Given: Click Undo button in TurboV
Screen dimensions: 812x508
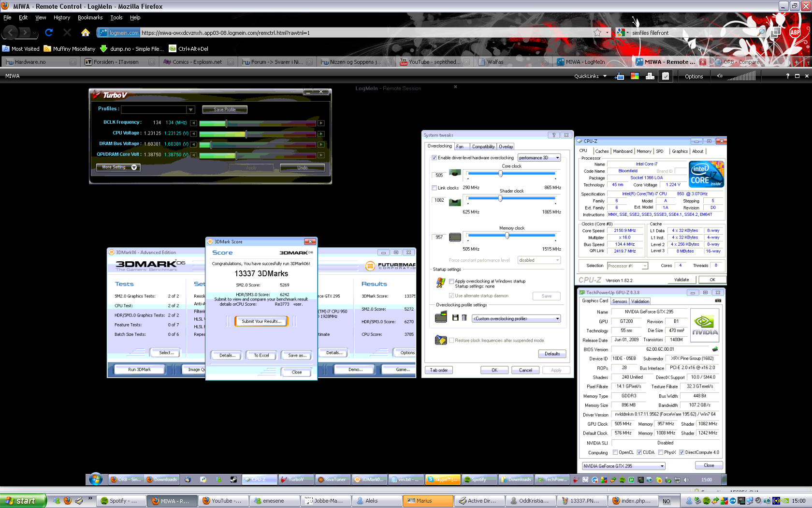Looking at the screenshot, I should pos(302,167).
